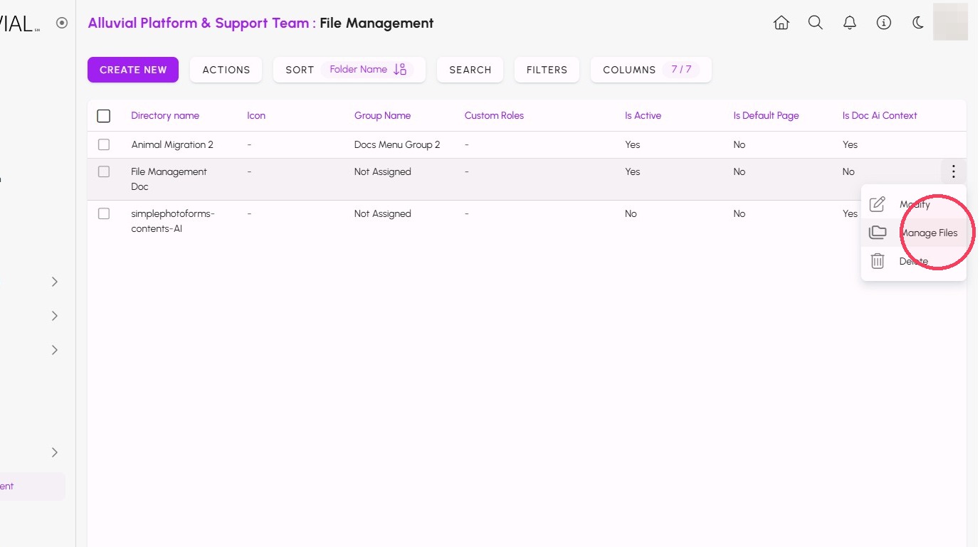Click the Icon column header
Image resolution: width=980 pixels, height=547 pixels.
pyautogui.click(x=256, y=115)
